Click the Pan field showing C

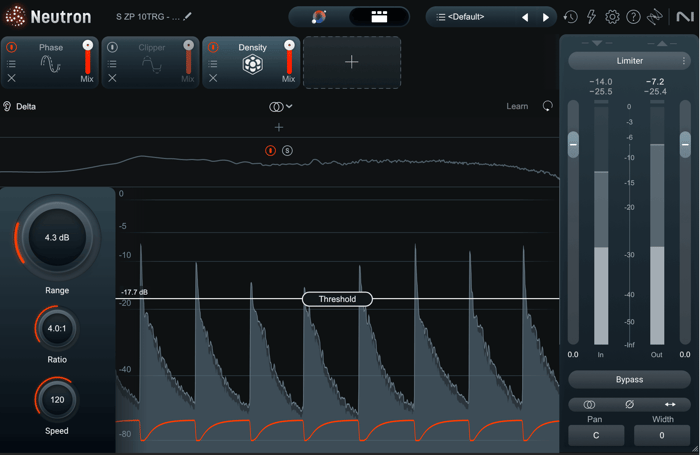[x=596, y=435]
